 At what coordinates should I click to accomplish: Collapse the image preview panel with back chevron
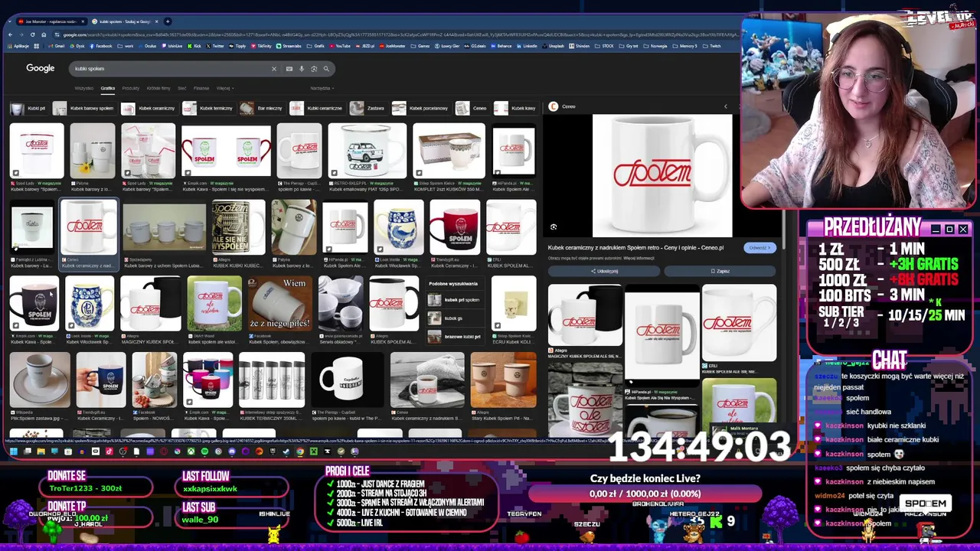click(726, 106)
